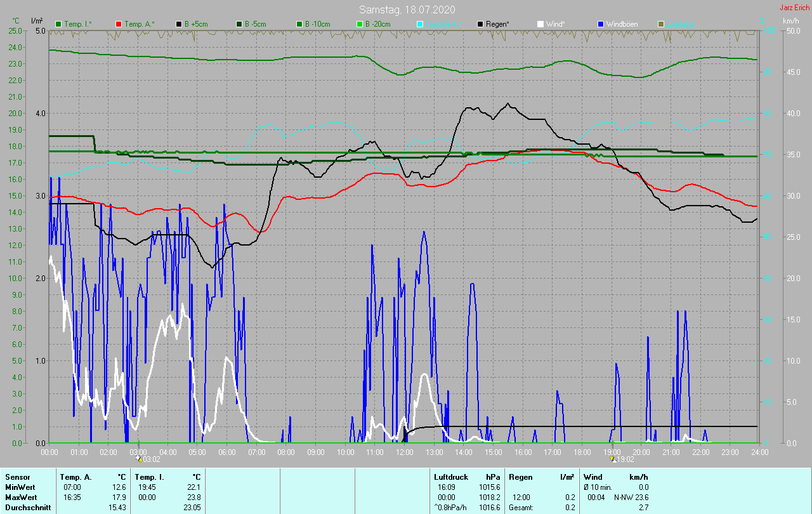Toggle the B -20cm legend entry
Screen dimensions: 812x514
[x=374, y=24]
